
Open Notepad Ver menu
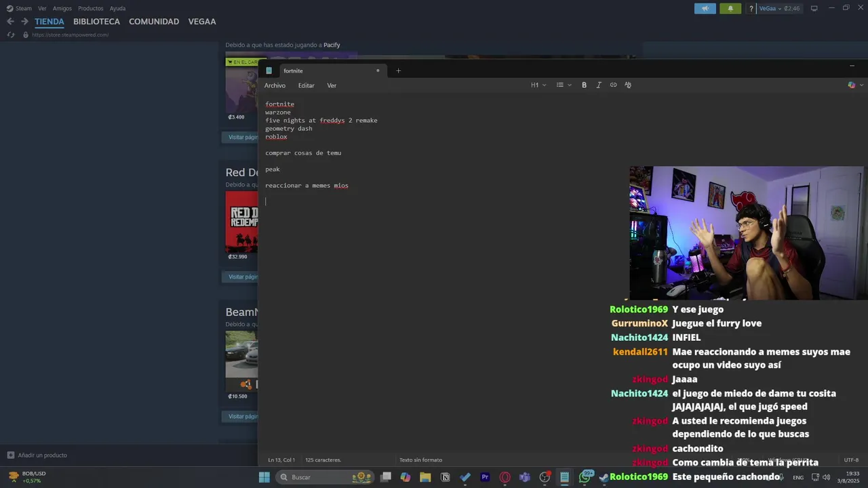pos(332,85)
